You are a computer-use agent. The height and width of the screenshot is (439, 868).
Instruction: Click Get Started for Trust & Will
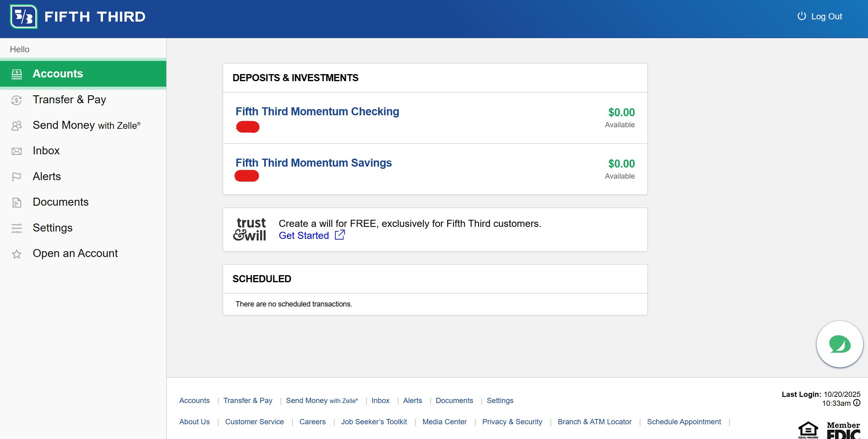pos(304,235)
